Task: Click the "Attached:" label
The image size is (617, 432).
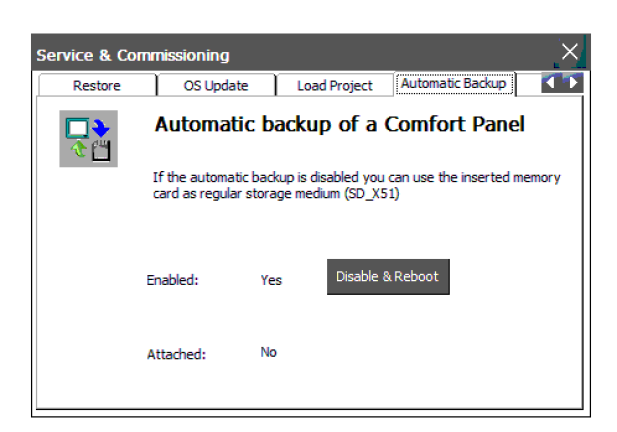Action: [x=175, y=354]
